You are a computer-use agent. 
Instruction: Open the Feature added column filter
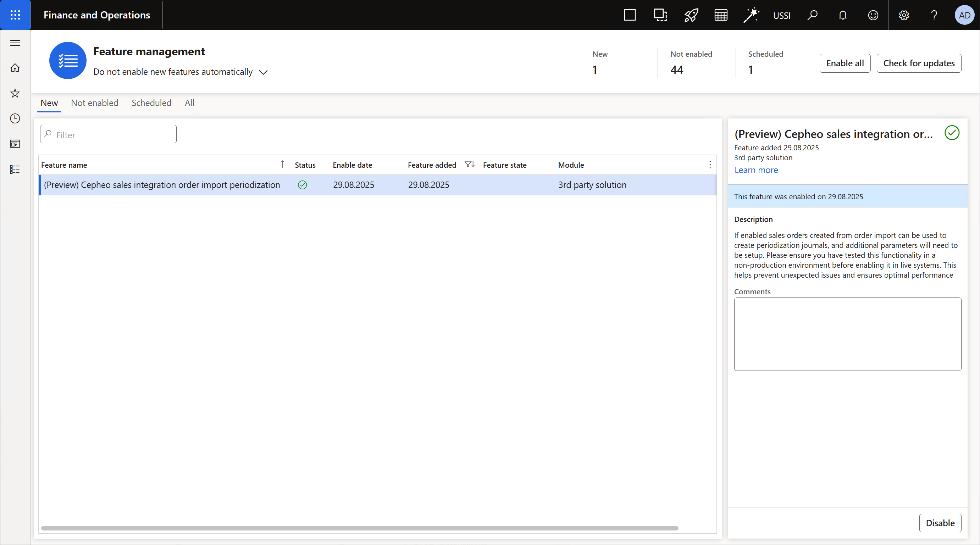point(469,164)
